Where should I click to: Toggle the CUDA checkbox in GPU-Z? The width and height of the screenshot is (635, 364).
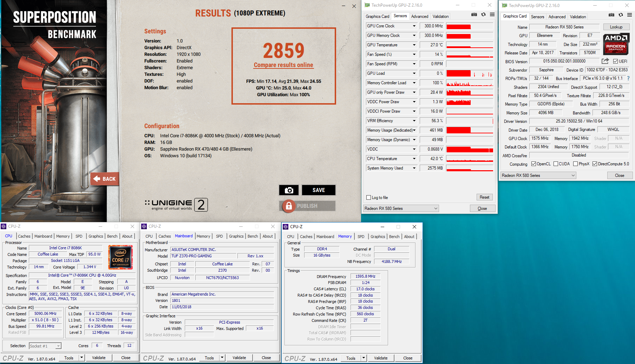point(556,164)
